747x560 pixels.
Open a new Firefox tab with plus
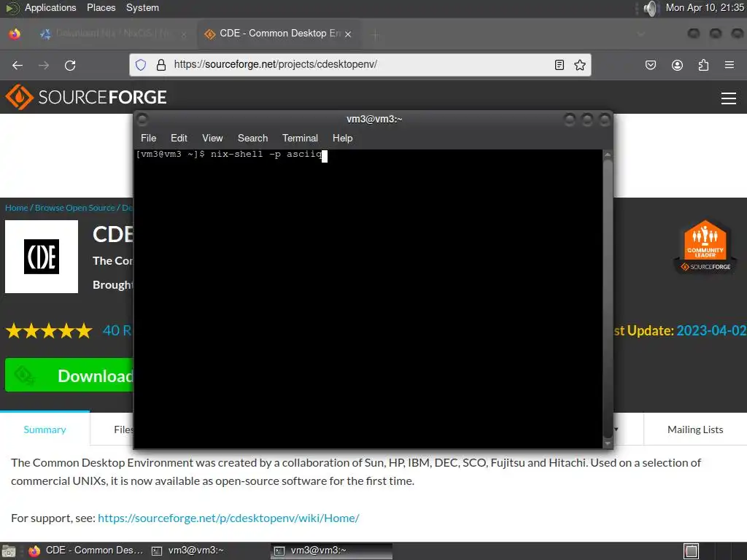pyautogui.click(x=376, y=34)
